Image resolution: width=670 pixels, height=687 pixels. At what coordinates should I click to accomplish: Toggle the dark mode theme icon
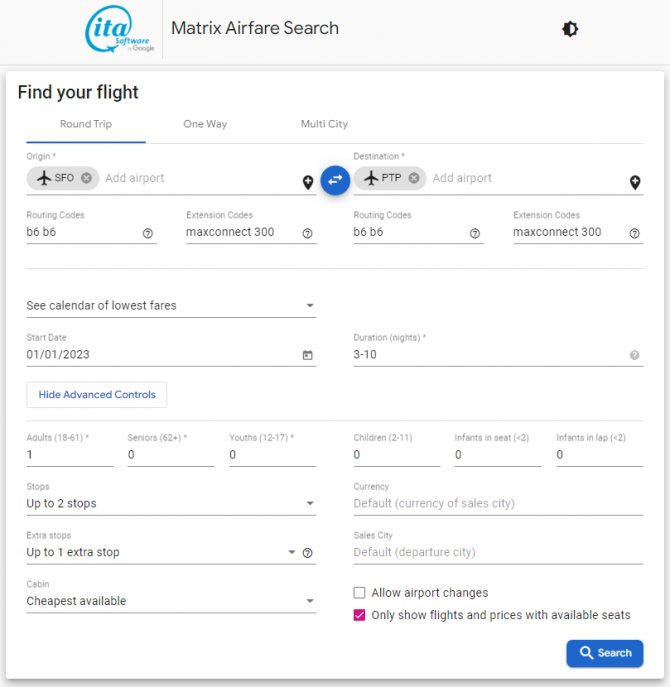pos(570,29)
